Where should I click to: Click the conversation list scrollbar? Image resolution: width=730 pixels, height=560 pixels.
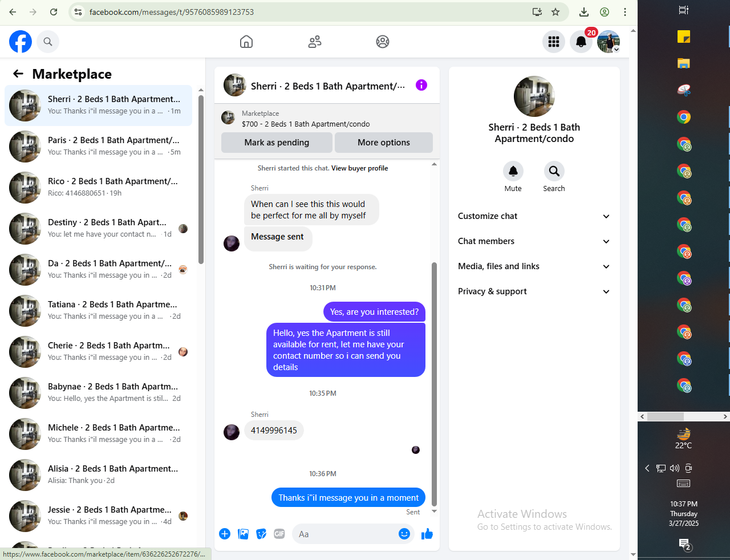[201, 179]
